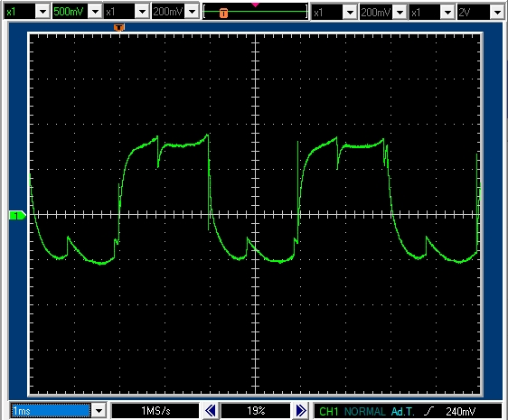The image size is (508, 420).
Task: Expand the 2V channel scale dropdown
Action: coord(498,13)
